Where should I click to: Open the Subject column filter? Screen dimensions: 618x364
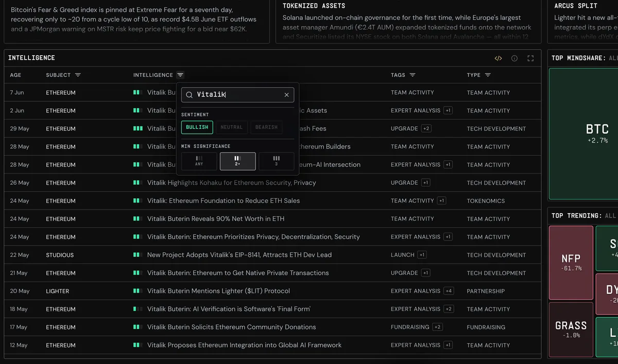click(78, 75)
